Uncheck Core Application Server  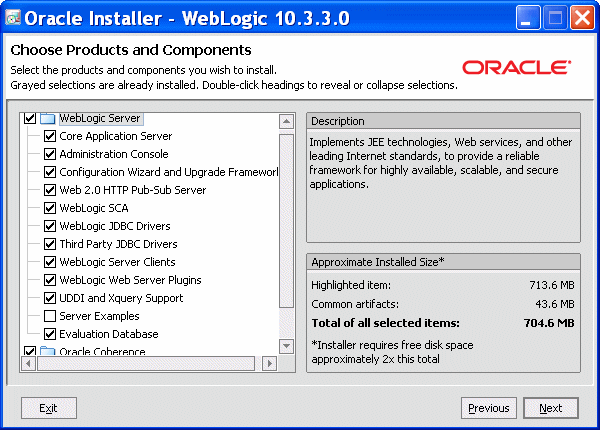(50, 136)
